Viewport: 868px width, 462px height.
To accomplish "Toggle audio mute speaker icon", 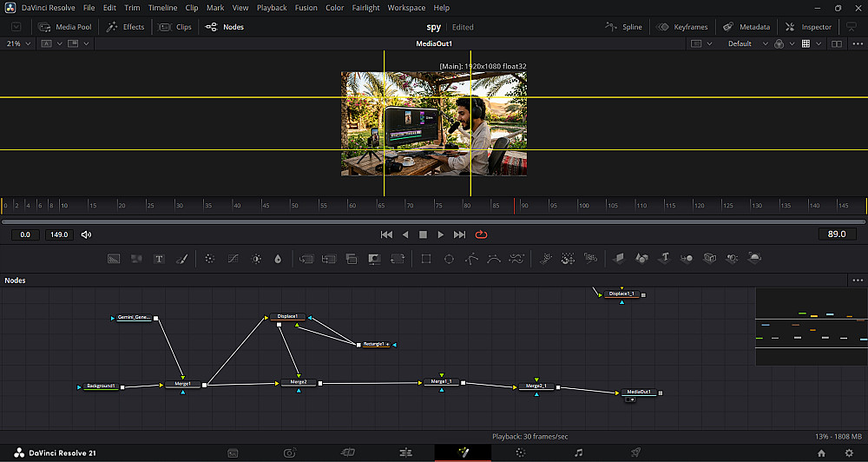I will pyautogui.click(x=86, y=234).
